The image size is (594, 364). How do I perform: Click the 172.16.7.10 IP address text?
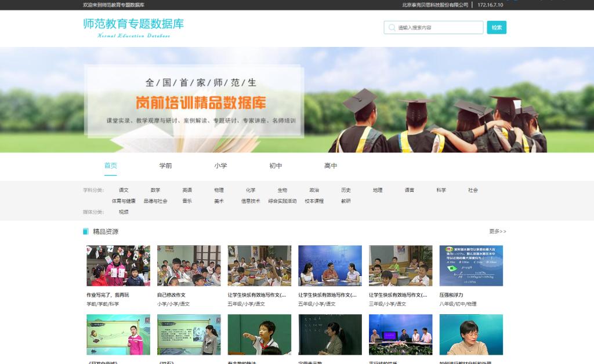click(490, 5)
